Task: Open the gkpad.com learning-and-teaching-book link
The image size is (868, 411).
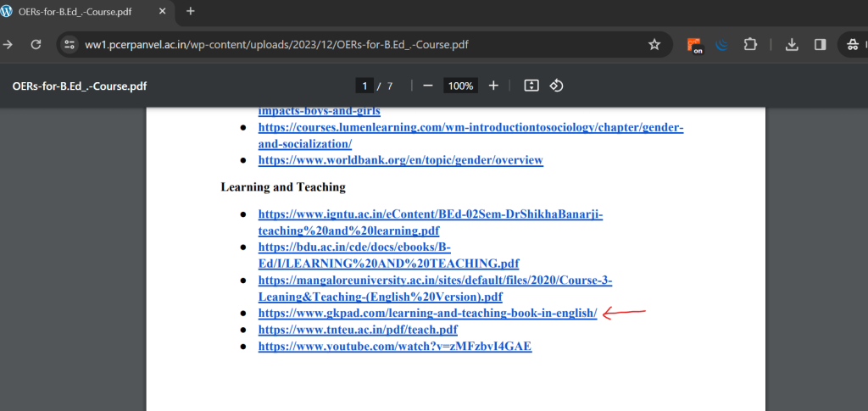Action: pos(427,313)
